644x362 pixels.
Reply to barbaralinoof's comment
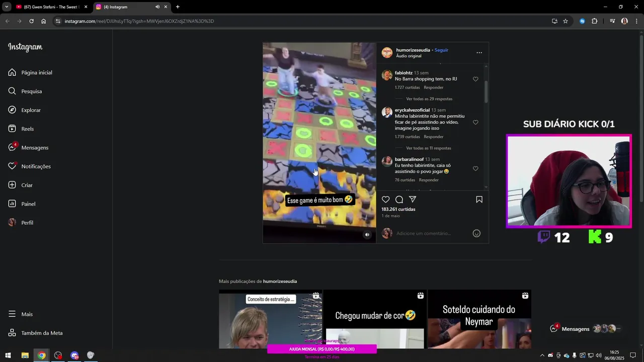click(x=429, y=180)
